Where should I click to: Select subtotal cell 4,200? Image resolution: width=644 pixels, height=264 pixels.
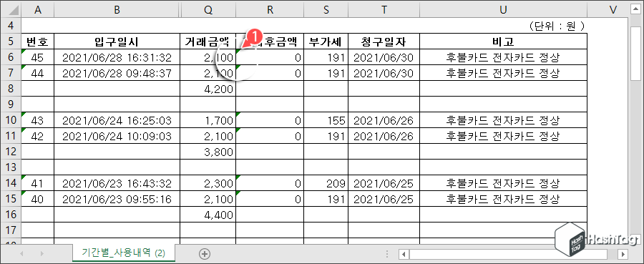[208, 89]
